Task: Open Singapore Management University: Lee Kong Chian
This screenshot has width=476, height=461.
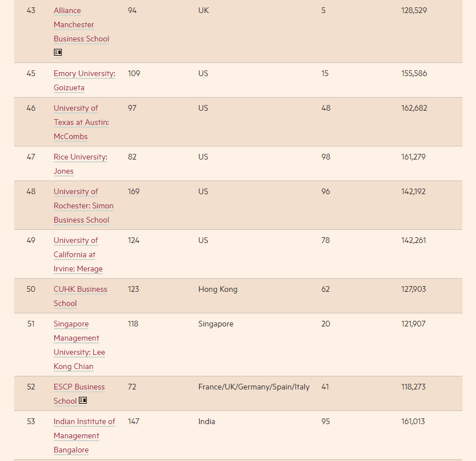Action: point(79,345)
